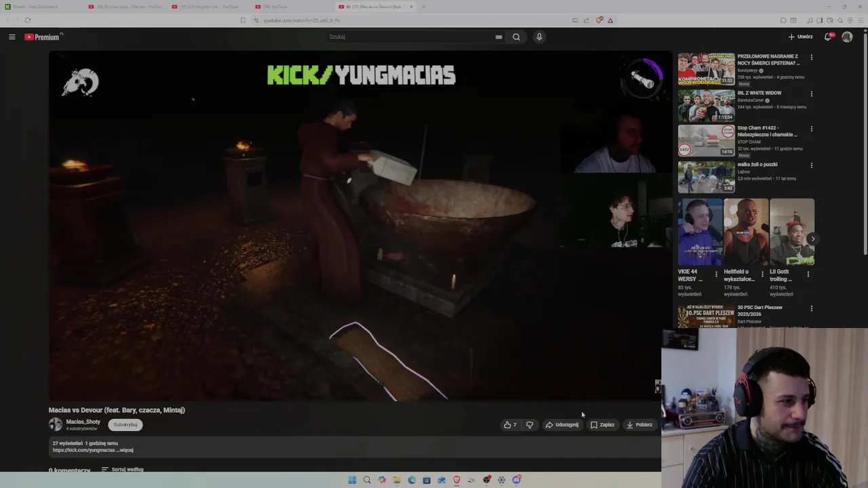Download the video with Pobierz
This screenshot has height=488, width=868.
coord(639,425)
